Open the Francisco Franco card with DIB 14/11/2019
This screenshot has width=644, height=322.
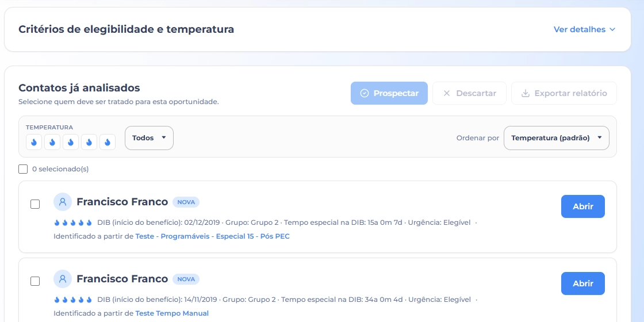click(x=583, y=283)
